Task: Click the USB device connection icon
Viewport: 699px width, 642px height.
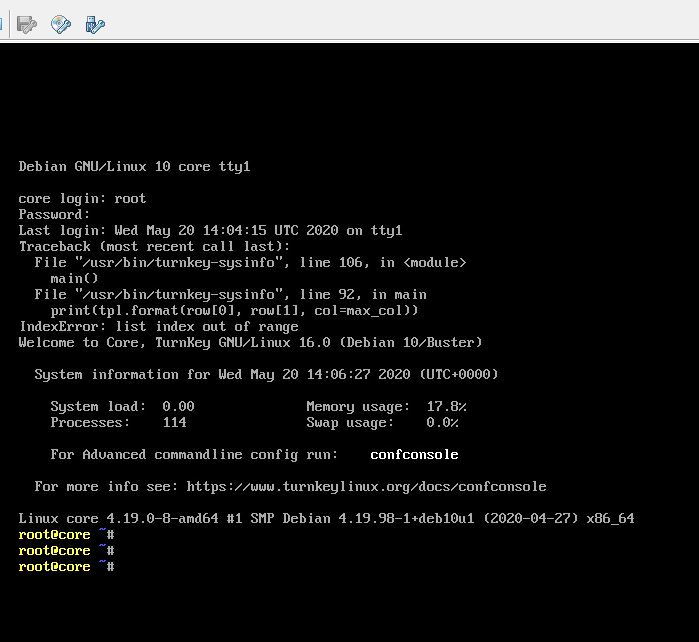Action: [x=95, y=24]
